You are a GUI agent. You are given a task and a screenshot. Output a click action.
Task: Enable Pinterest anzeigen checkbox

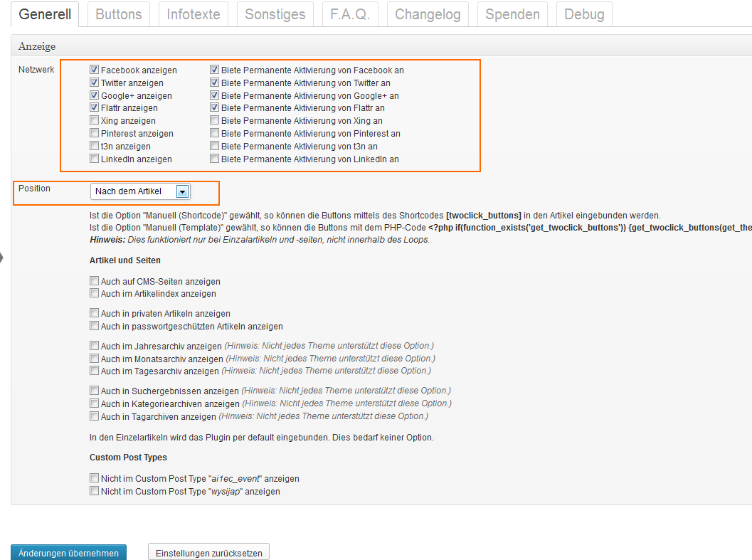pos(95,134)
